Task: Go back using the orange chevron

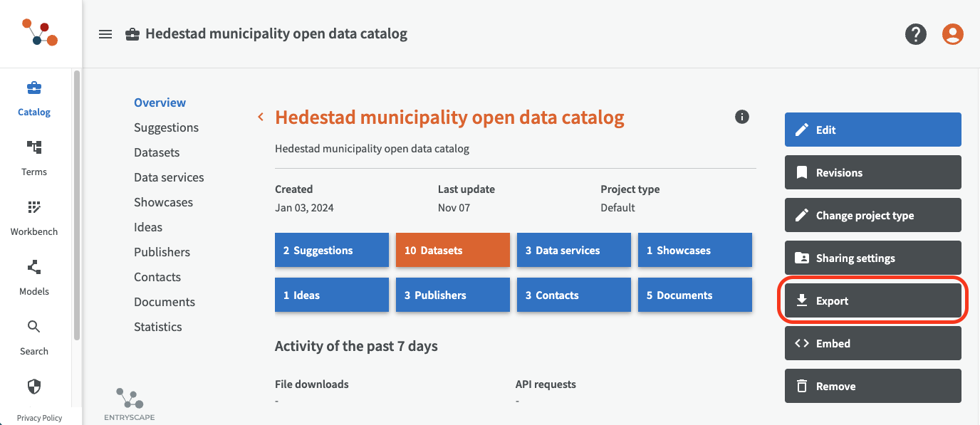Action: tap(261, 117)
